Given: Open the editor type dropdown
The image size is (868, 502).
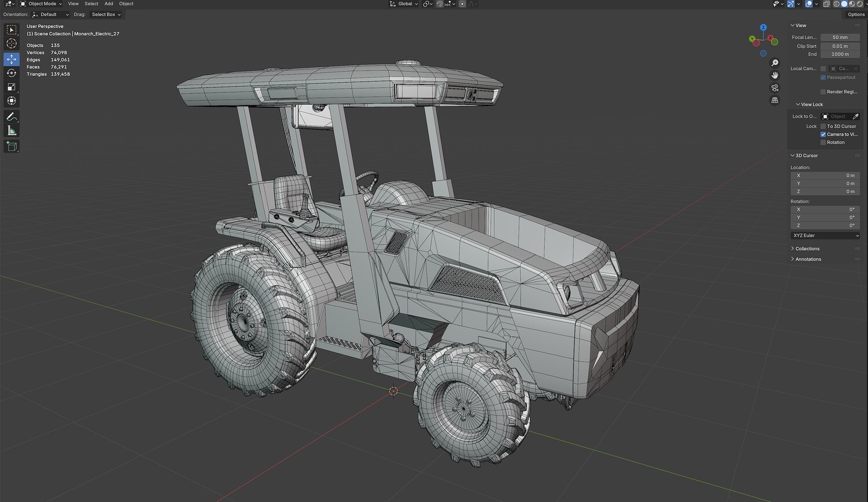Looking at the screenshot, I should click(9, 4).
